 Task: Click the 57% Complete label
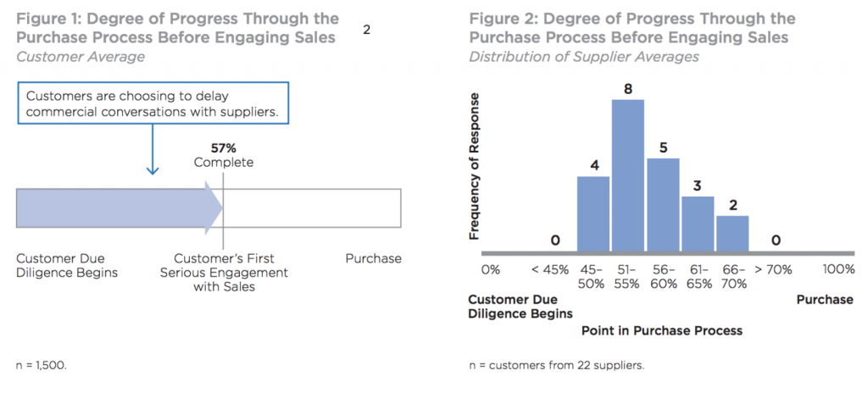(223, 155)
